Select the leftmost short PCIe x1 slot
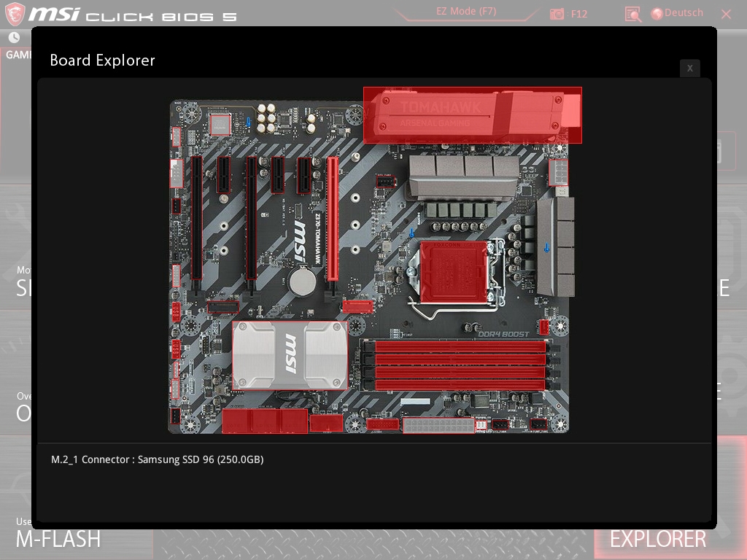 coord(223,175)
